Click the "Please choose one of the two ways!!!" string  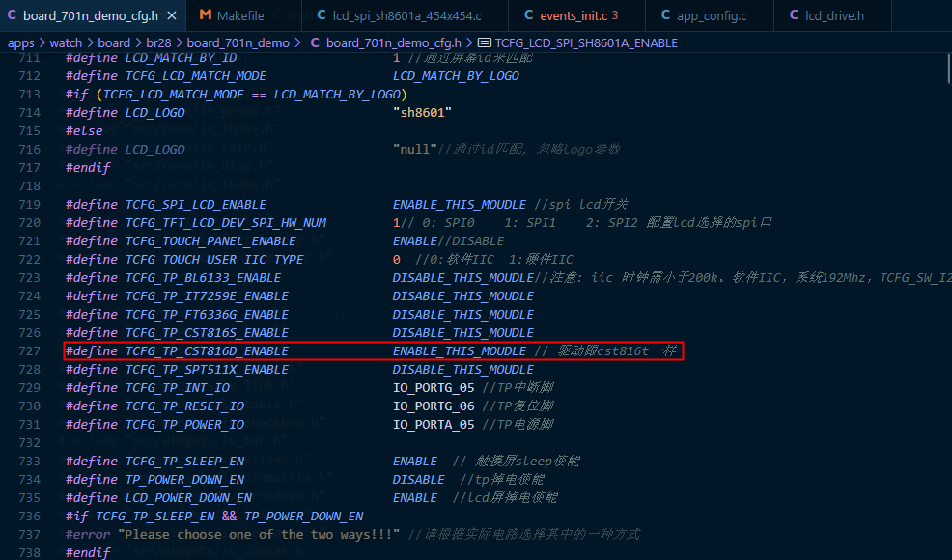(260, 535)
